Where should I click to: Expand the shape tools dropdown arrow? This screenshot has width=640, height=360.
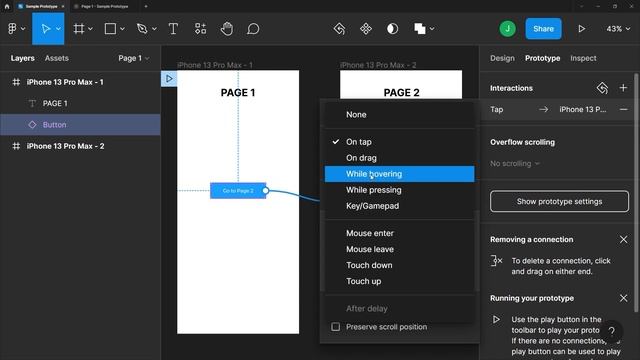122,29
